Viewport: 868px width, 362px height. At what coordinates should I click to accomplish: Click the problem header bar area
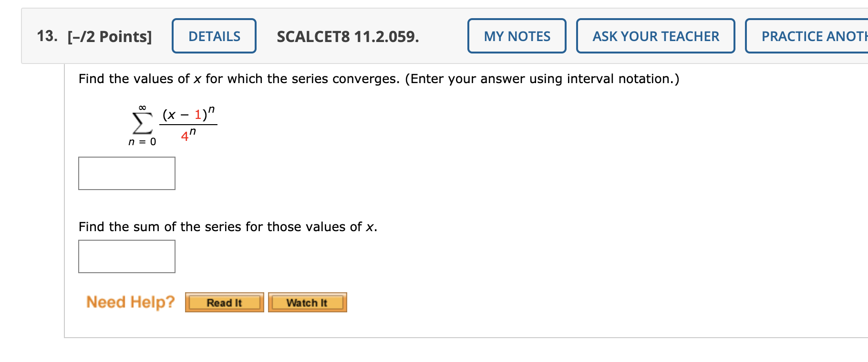[429, 36]
